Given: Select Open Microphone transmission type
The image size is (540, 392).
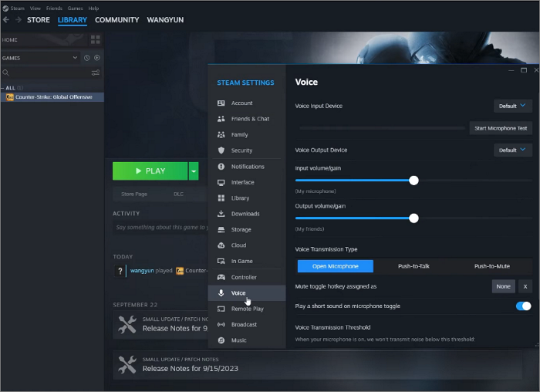Looking at the screenshot, I should point(335,266).
